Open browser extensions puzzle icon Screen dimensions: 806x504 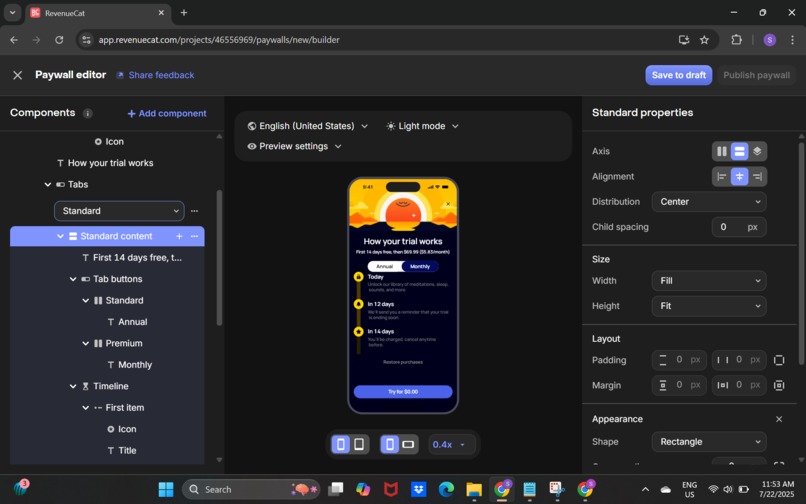click(x=736, y=40)
